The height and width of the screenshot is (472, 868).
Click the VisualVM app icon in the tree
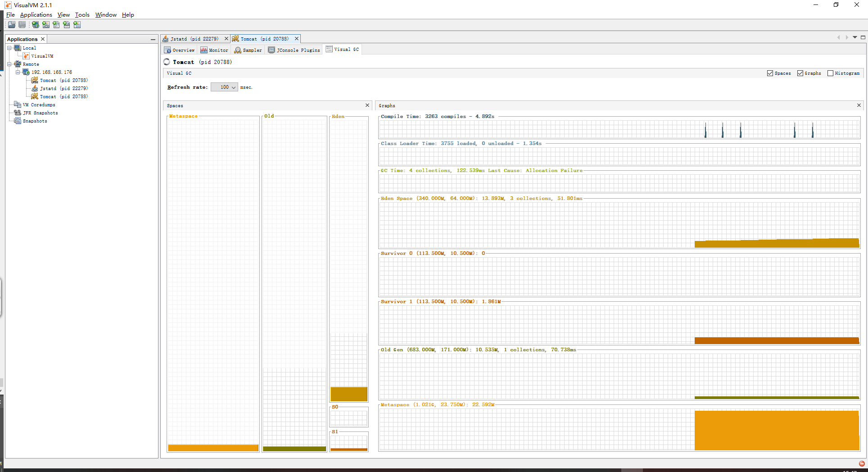[x=26, y=56]
